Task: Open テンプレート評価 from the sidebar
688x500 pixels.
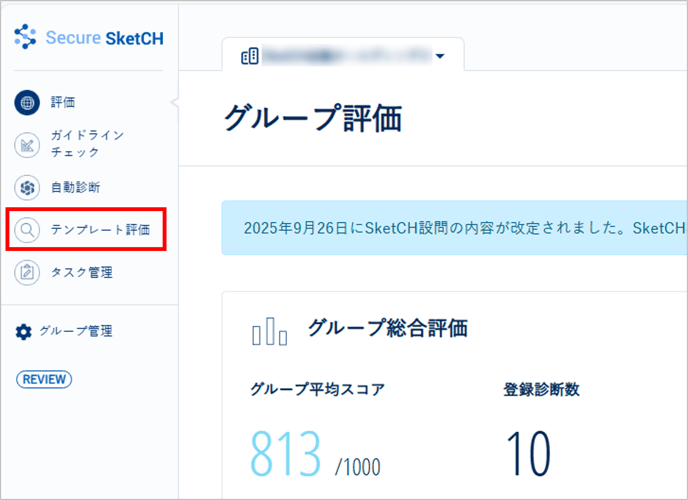Action: pyautogui.click(x=100, y=230)
